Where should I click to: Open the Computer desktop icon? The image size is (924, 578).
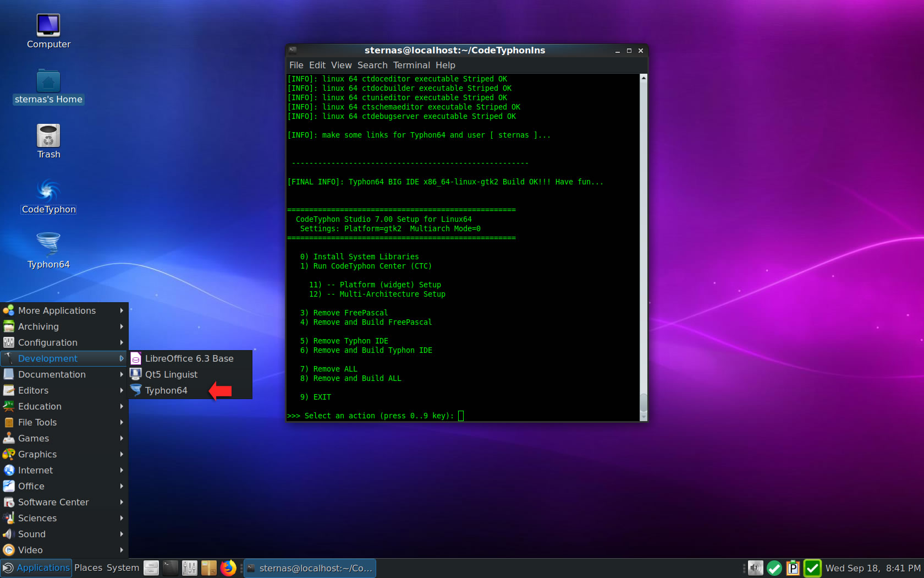48,31
